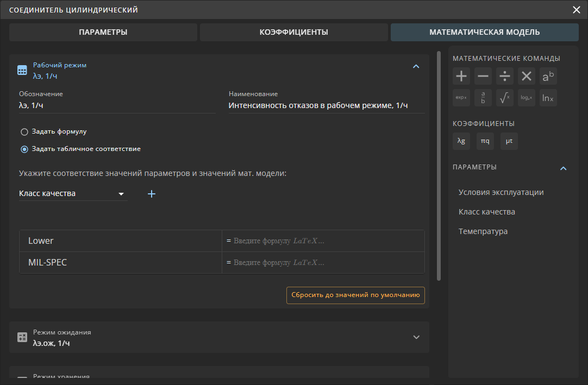The image size is (588, 385).
Task: Insert the a/b fraction command
Action: pos(483,98)
